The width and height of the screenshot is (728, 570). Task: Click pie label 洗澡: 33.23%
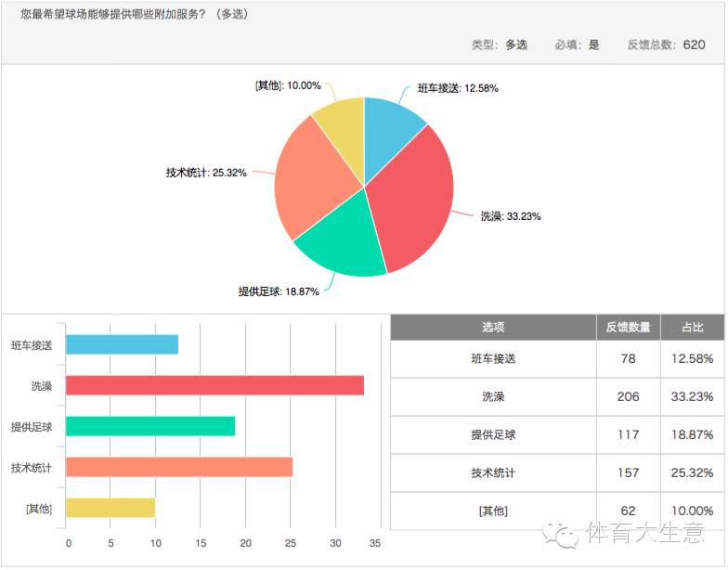point(511,216)
